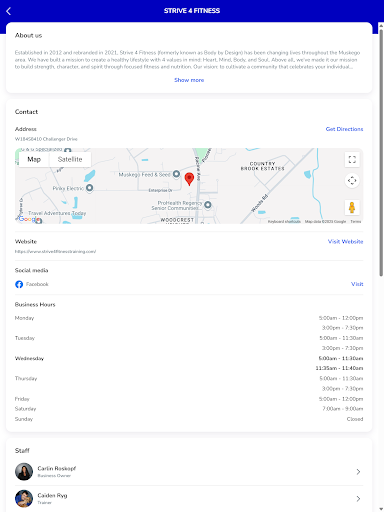Open Get Directions link

click(344, 129)
